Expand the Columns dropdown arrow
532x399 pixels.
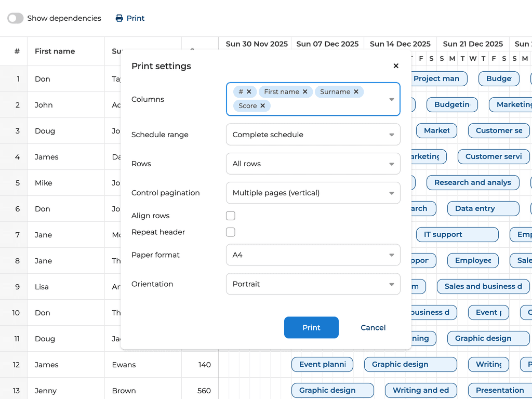click(392, 99)
